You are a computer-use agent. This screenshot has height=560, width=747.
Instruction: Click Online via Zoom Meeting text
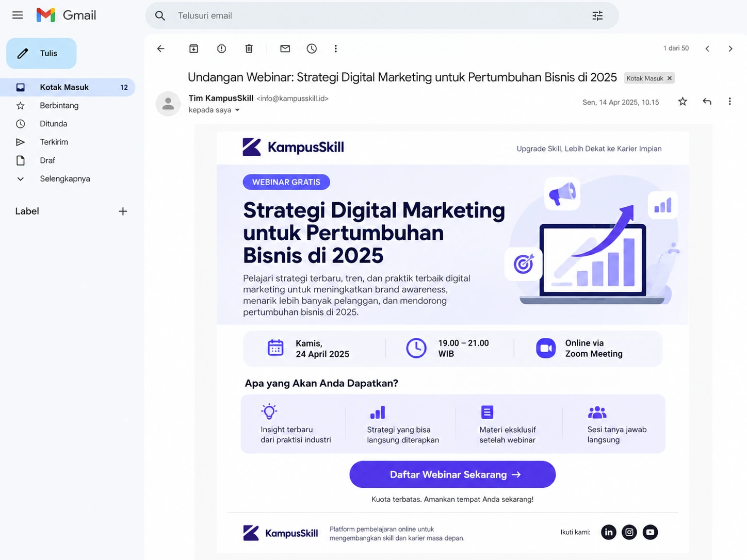click(594, 349)
